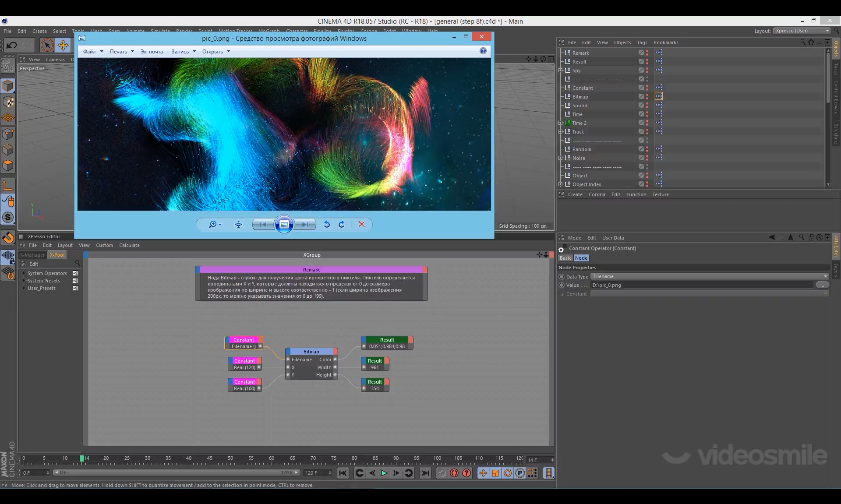This screenshot has width=841, height=504.
Task: Click the browse button next to D:\pic_0.png
Action: click(x=822, y=285)
